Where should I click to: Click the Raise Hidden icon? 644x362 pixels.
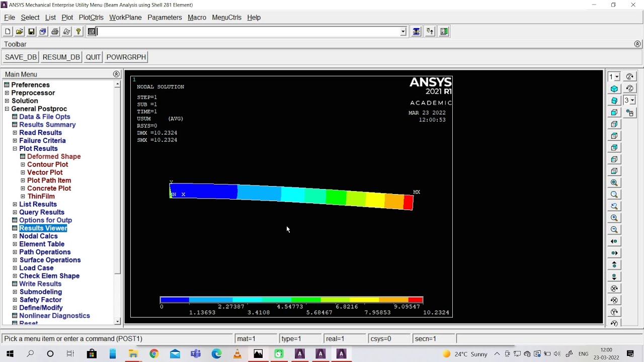pos(417,32)
